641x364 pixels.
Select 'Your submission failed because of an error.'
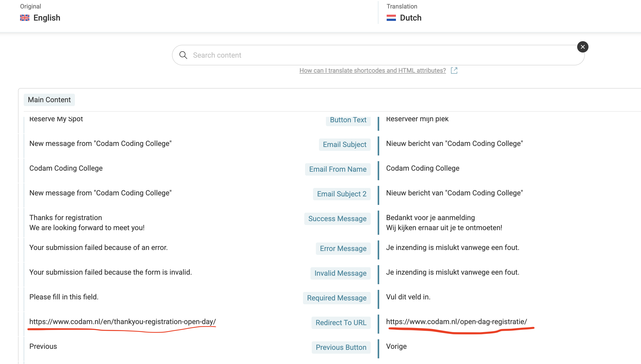pyautogui.click(x=98, y=248)
